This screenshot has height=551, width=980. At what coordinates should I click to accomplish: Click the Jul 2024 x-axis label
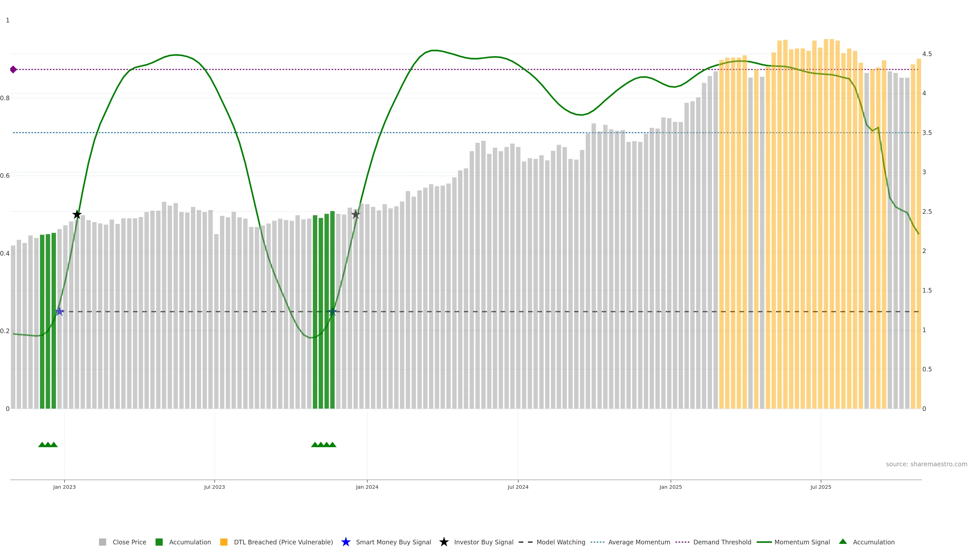click(x=518, y=487)
